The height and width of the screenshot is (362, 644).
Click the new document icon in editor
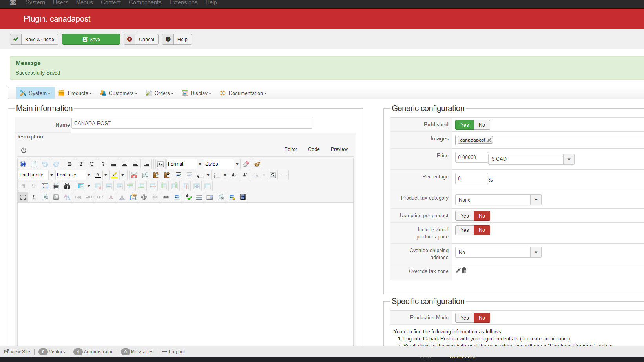tap(34, 164)
